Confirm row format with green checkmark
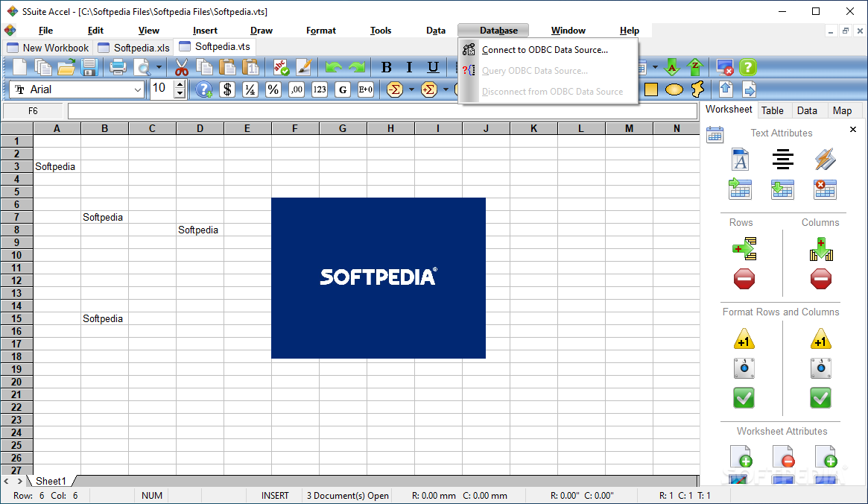868x504 pixels. (744, 397)
